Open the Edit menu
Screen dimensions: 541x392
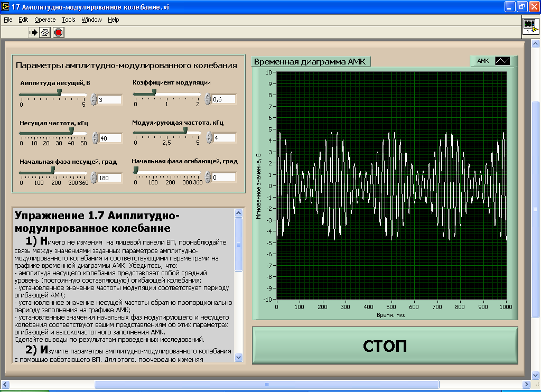(x=23, y=20)
